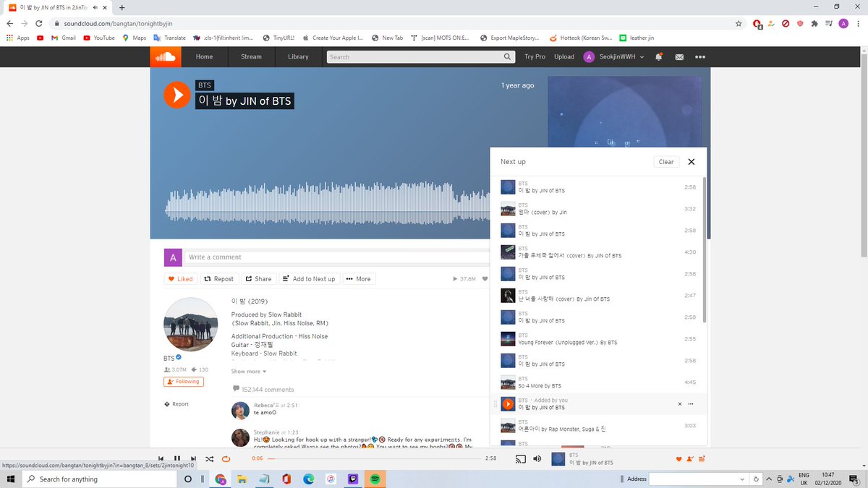
Task: Click Try Pro in the header
Action: pos(535,56)
